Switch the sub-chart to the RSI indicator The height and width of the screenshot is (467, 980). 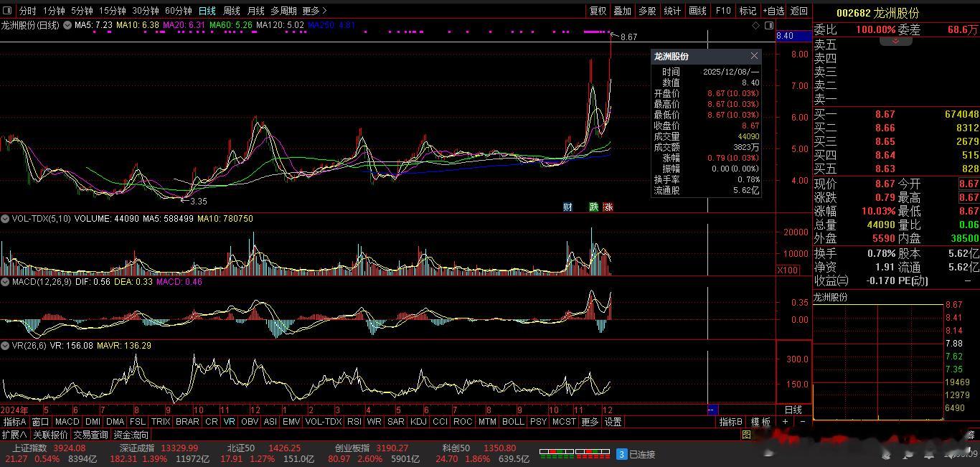click(354, 422)
